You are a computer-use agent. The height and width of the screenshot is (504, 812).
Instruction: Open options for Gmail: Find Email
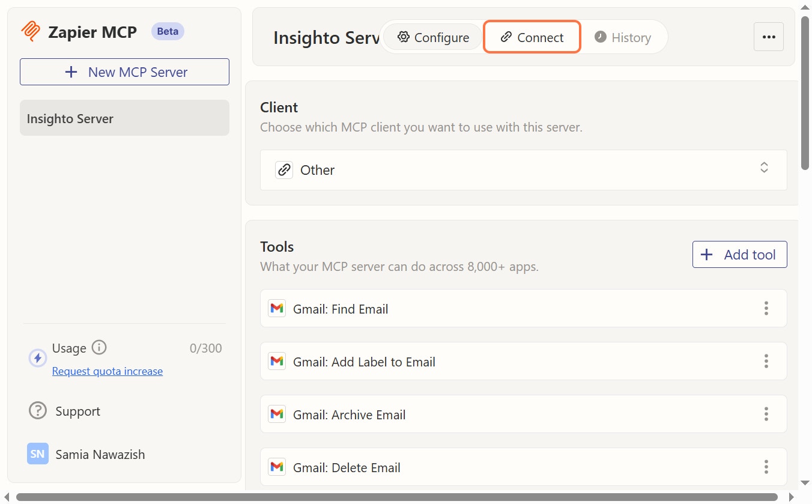766,309
